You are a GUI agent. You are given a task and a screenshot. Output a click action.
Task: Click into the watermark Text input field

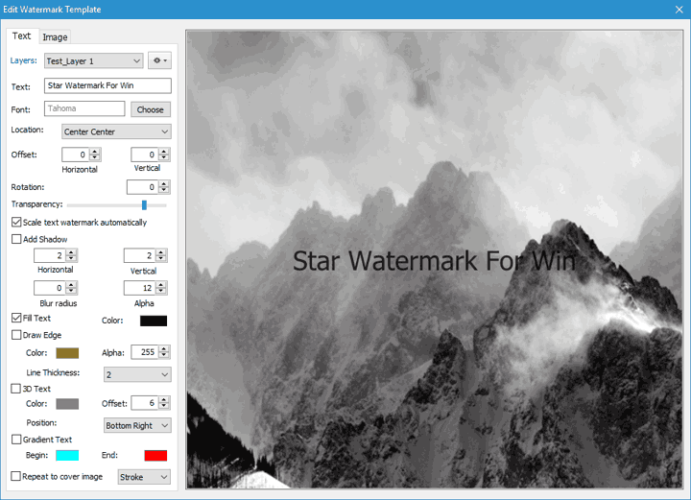pyautogui.click(x=108, y=85)
